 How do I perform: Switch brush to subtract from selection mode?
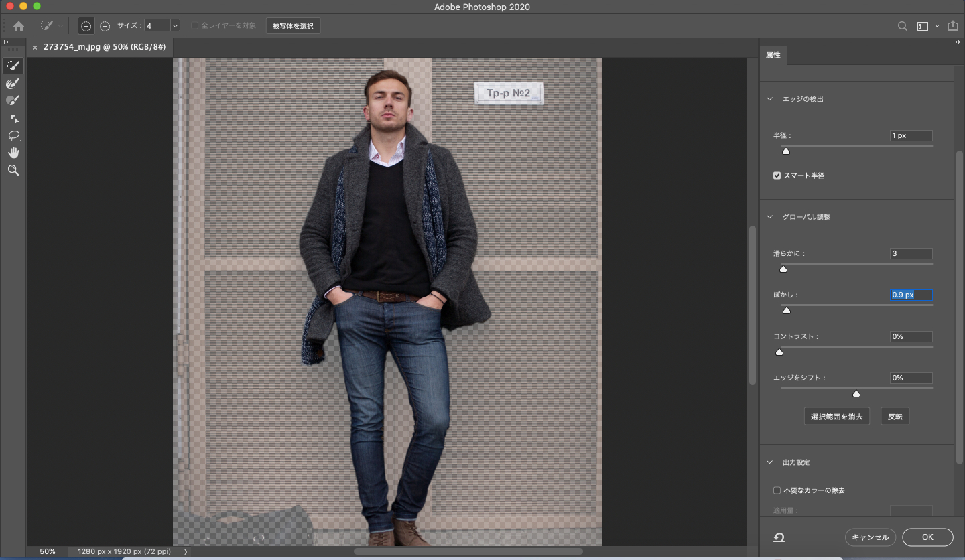point(105,26)
